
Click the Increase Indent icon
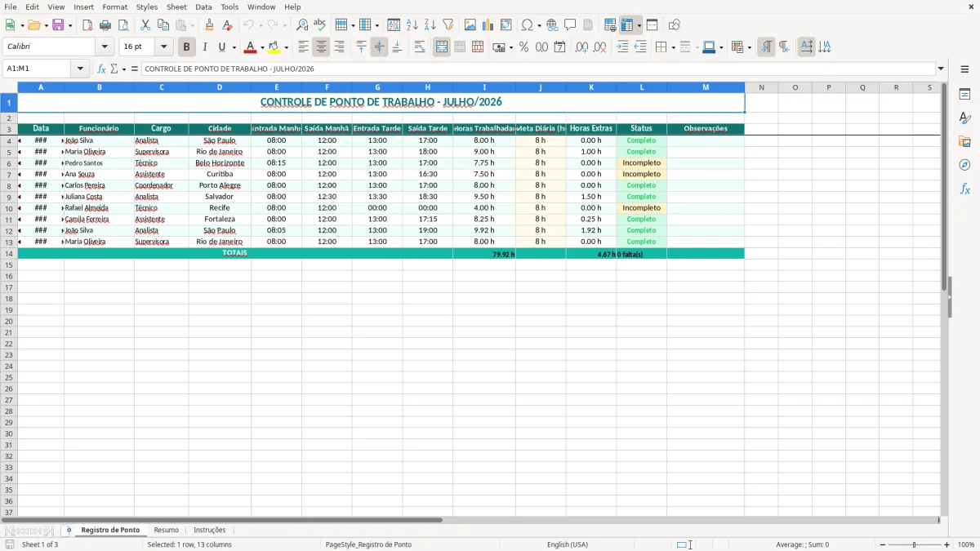[x=622, y=47]
